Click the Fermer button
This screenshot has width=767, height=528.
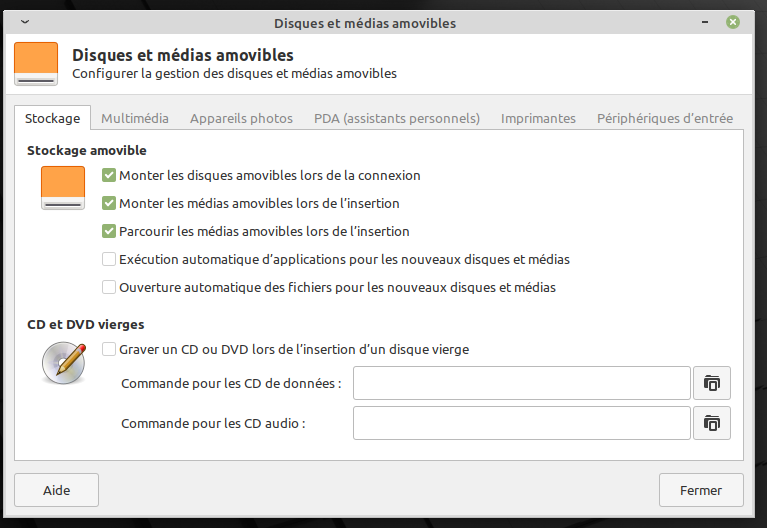coord(701,490)
